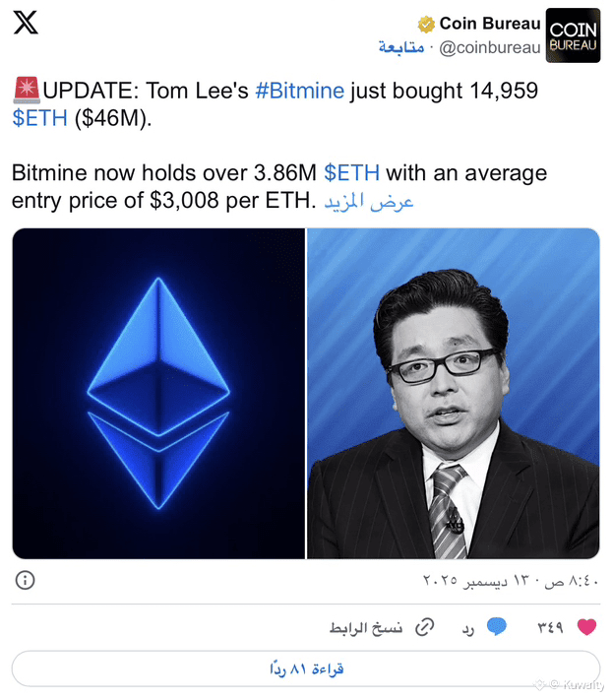Click the gold verified badge icon
This screenshot has height=700, width=612.
coord(426,24)
